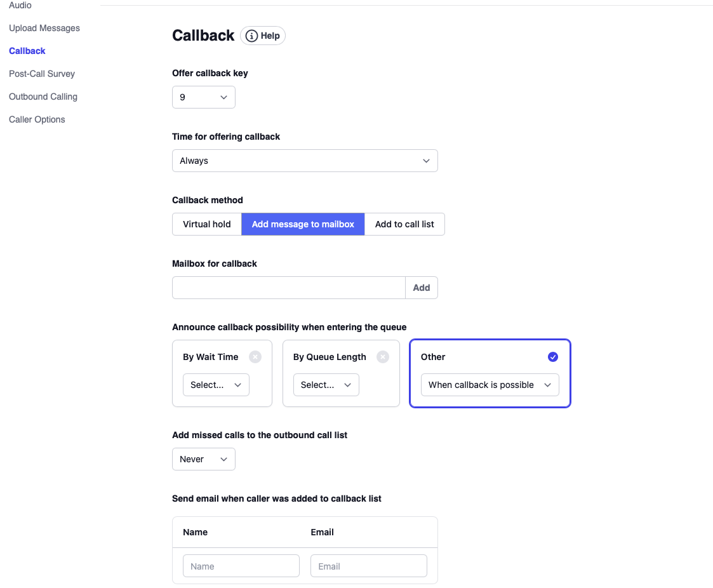Clear the By Wait Time option

point(255,357)
